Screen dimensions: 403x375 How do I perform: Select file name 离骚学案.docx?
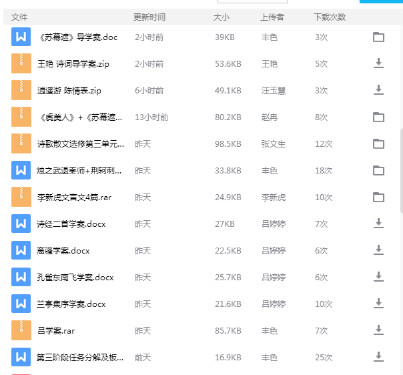tap(63, 250)
